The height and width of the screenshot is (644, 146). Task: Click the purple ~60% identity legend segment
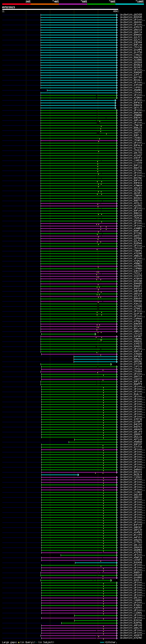(x=73, y=4)
